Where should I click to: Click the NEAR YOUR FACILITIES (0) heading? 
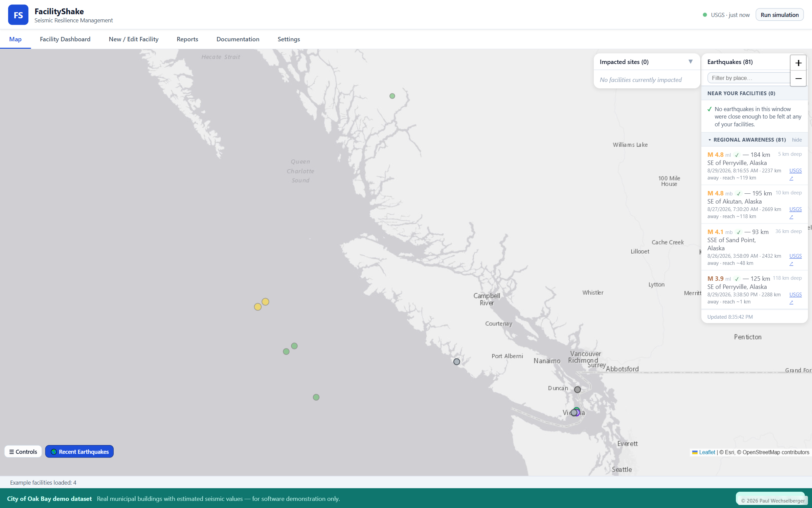(741, 93)
